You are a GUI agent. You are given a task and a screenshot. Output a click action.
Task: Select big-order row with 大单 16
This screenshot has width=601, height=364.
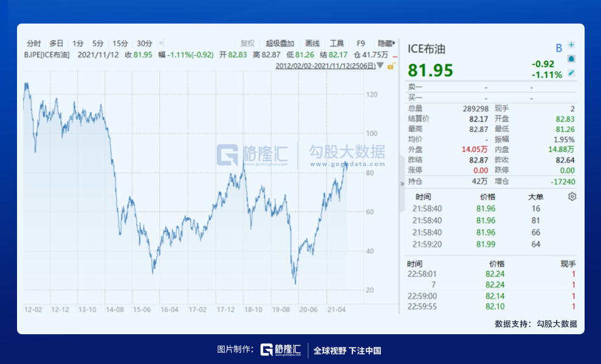[x=490, y=209]
